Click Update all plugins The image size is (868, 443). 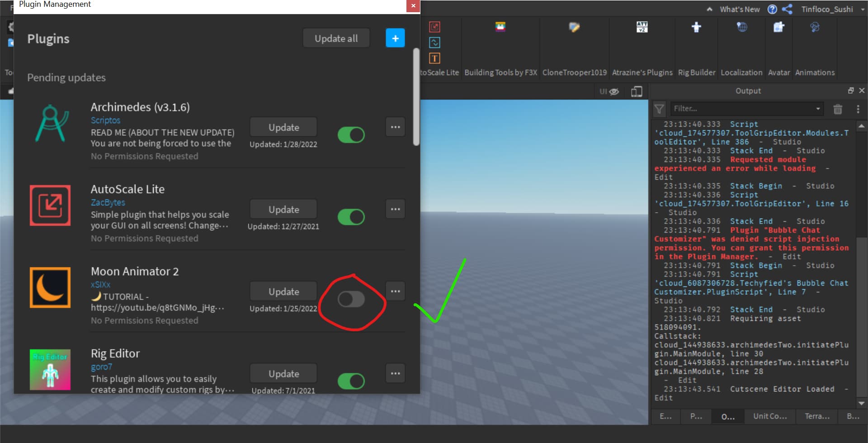[x=336, y=38]
